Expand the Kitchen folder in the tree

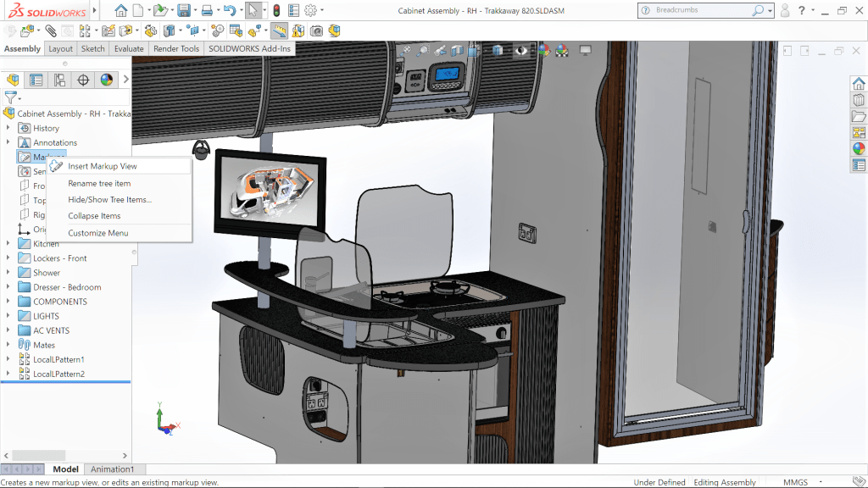[8, 244]
